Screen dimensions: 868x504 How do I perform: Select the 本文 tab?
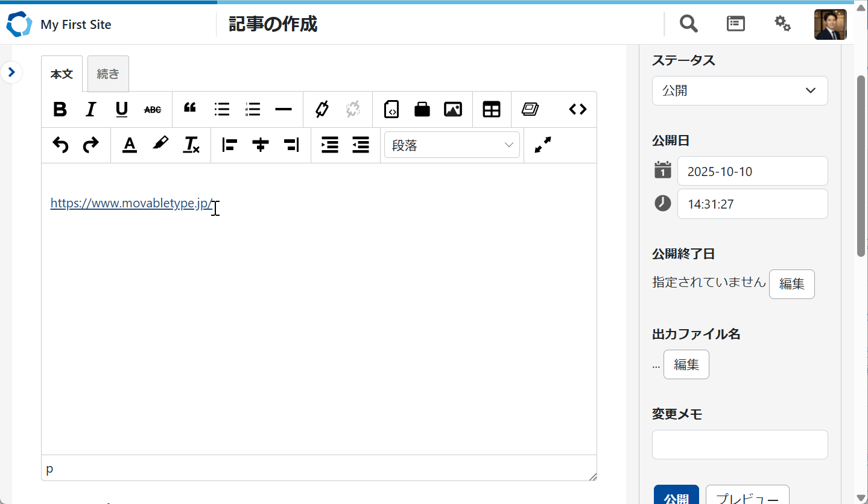[x=62, y=74]
